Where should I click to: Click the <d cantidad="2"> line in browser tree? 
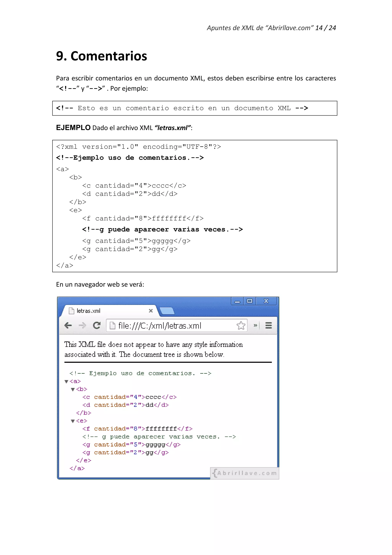[x=126, y=405]
